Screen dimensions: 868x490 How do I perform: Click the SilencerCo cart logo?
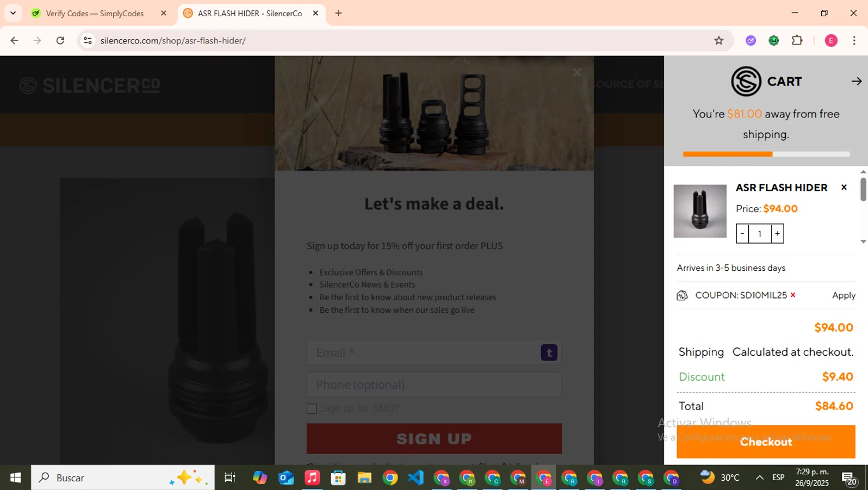point(746,81)
